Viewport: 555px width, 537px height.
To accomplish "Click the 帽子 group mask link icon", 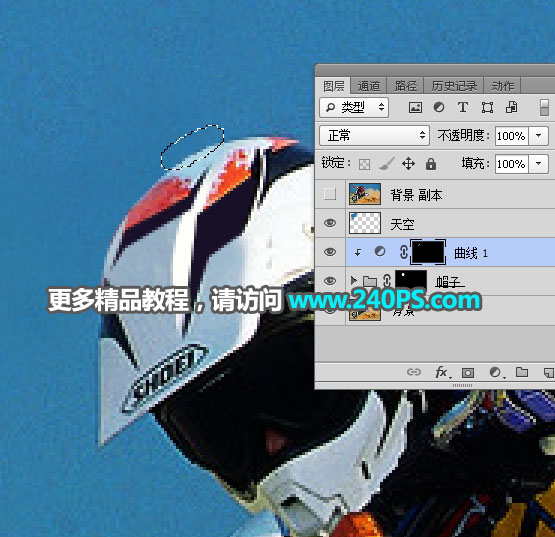I will coord(387,281).
